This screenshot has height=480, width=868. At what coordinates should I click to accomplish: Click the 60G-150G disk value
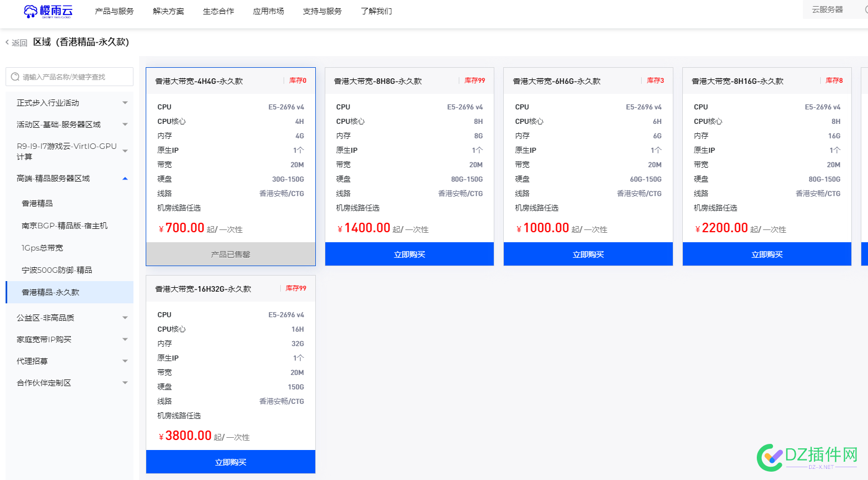click(646, 179)
